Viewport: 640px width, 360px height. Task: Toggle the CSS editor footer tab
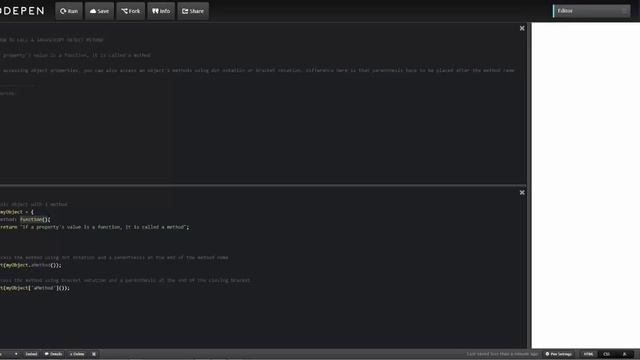pos(607,354)
